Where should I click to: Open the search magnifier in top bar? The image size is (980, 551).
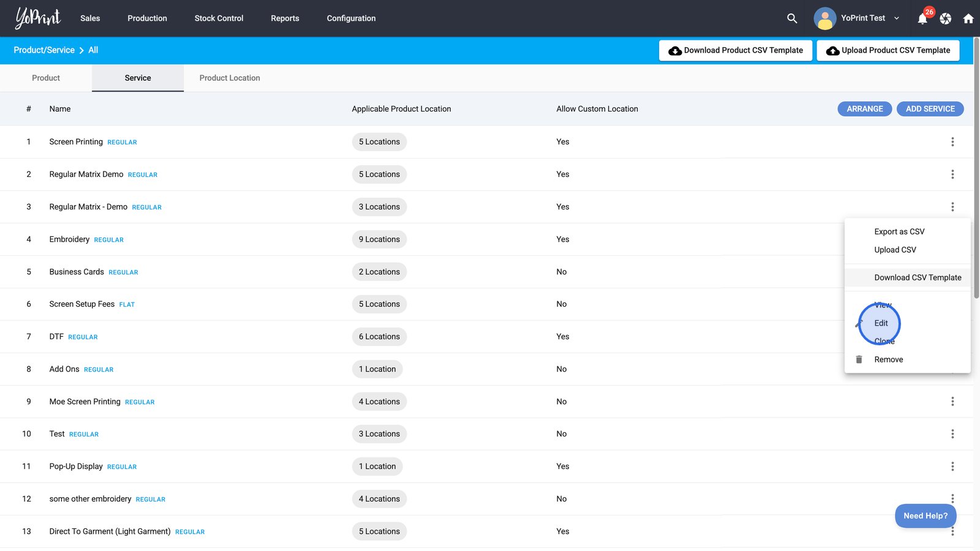pos(792,18)
